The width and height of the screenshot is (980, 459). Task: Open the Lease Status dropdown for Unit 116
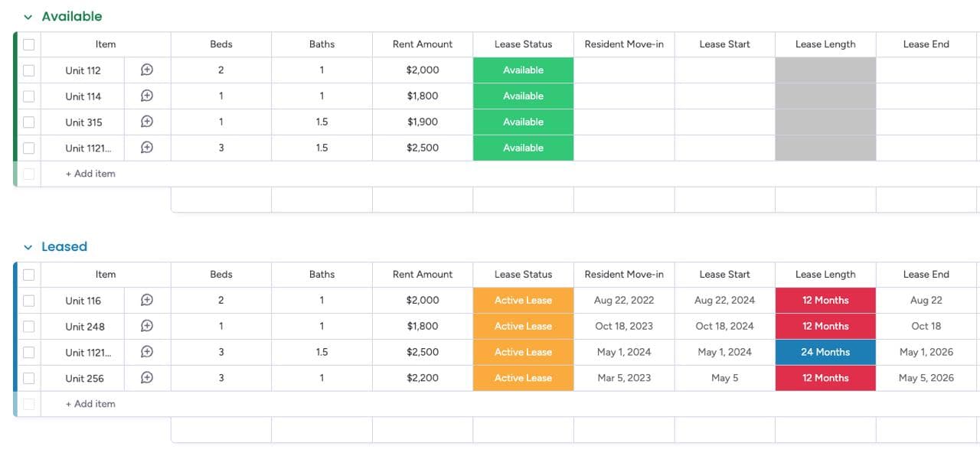(523, 300)
